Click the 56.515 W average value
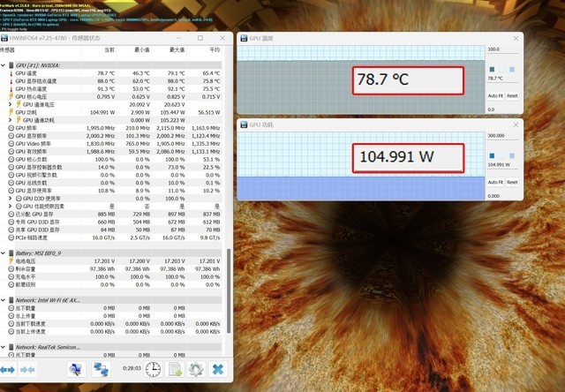Image resolution: width=565 pixels, height=392 pixels. coord(209,112)
